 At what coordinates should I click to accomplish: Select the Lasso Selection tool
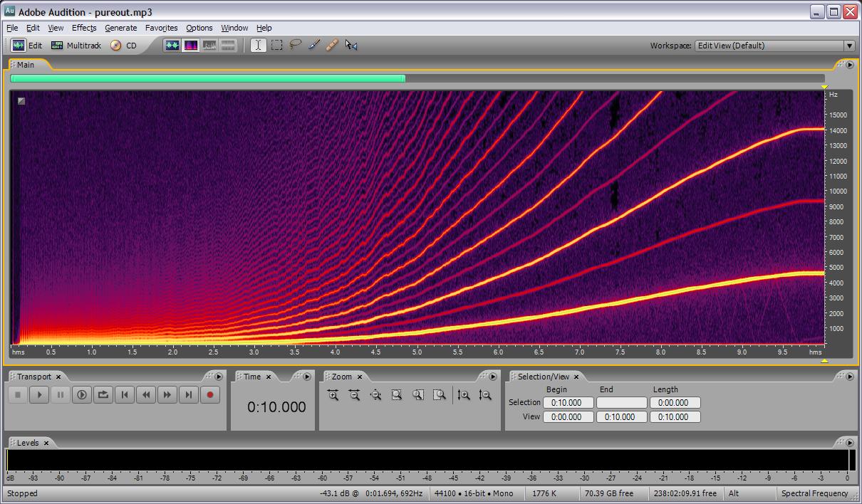[x=295, y=46]
